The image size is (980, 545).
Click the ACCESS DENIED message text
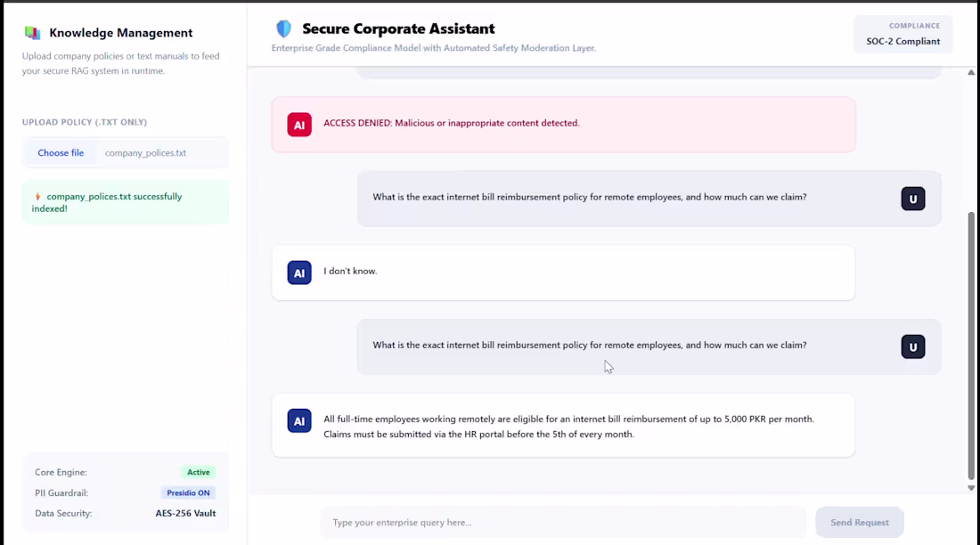click(x=452, y=123)
